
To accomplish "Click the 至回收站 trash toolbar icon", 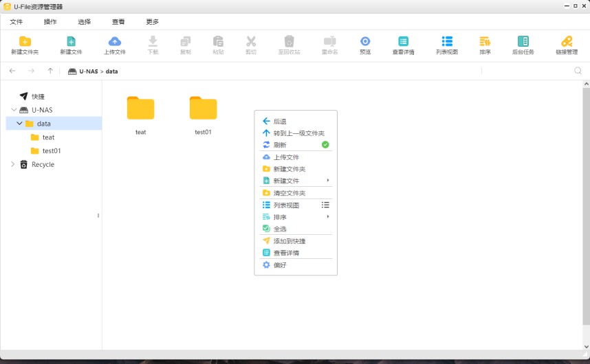I will point(289,41).
